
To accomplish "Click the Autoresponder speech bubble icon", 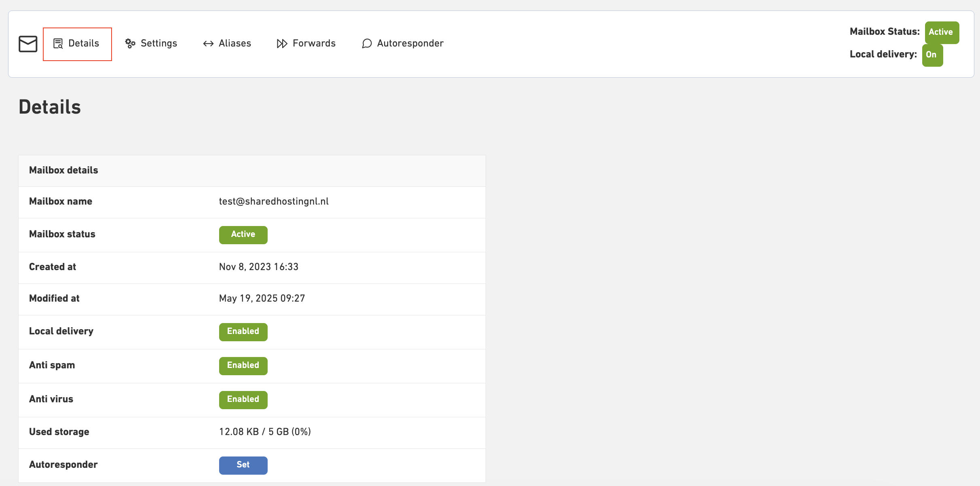I will (x=366, y=44).
